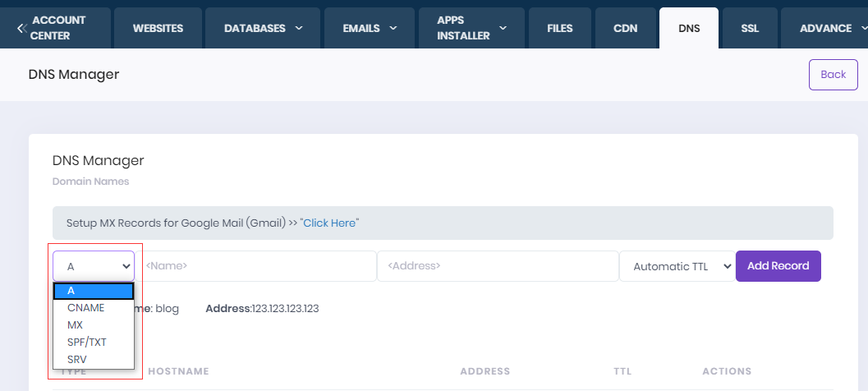Open the SSL tab
Image resolution: width=868 pixels, height=391 pixels.
click(x=750, y=28)
